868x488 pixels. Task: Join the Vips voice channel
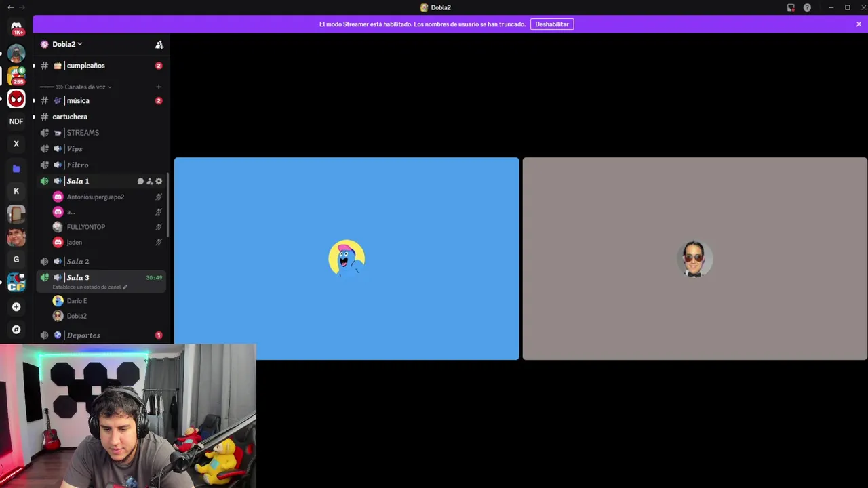point(101,149)
